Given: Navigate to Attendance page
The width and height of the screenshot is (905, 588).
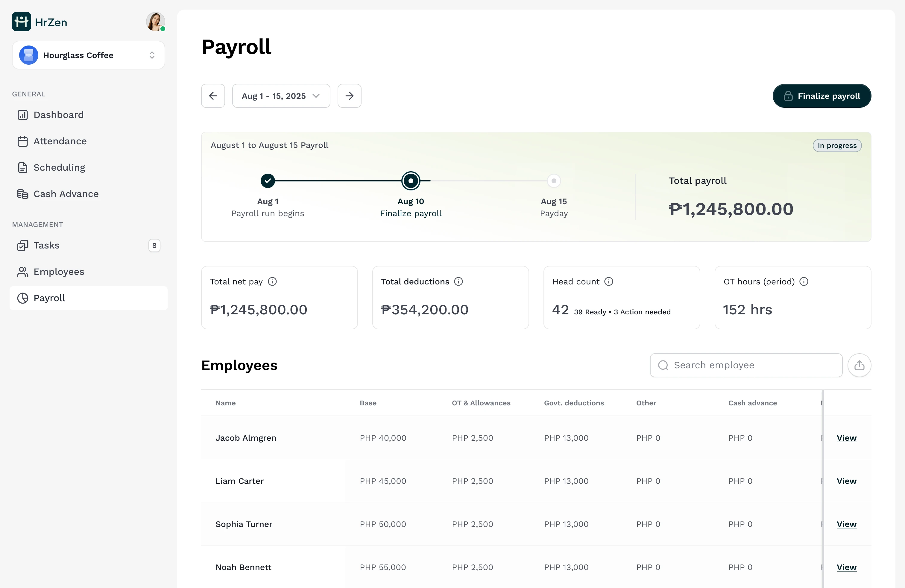Looking at the screenshot, I should pyautogui.click(x=60, y=141).
